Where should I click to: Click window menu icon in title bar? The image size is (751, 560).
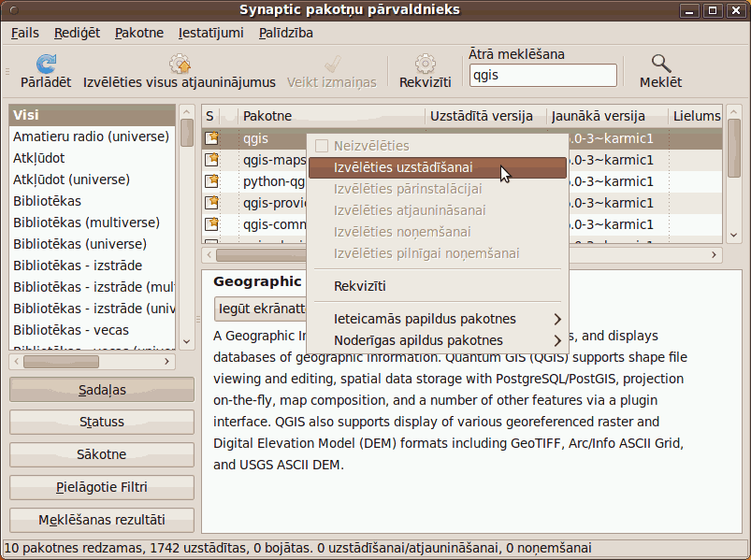coord(14,10)
